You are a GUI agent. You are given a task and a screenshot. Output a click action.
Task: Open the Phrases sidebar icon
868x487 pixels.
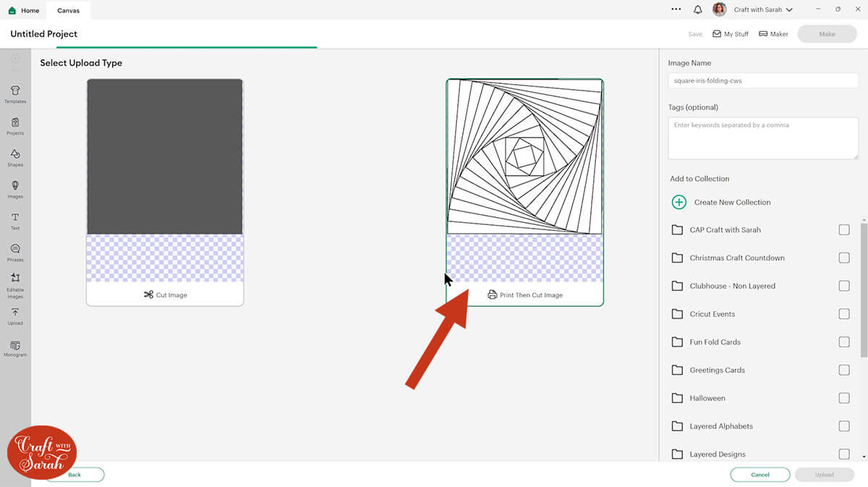click(15, 253)
